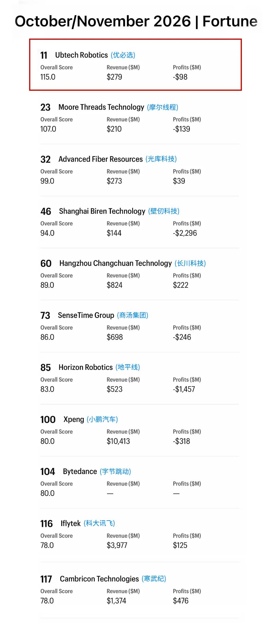
Task: Select the Bytedance company title
Action: point(80,472)
